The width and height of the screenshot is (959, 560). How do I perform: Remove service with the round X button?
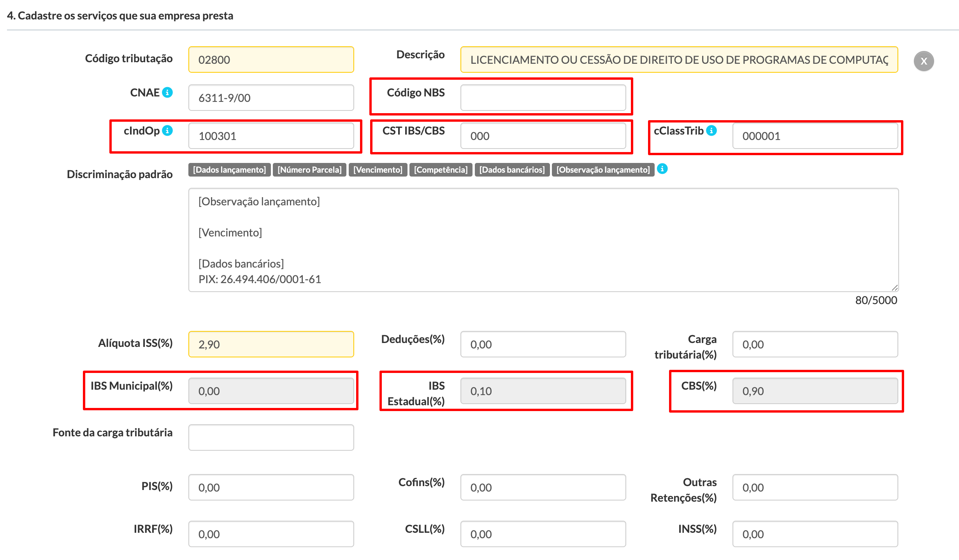click(924, 61)
